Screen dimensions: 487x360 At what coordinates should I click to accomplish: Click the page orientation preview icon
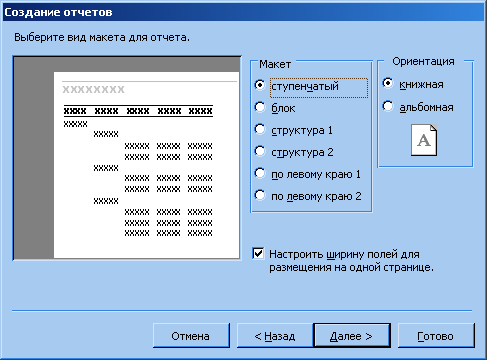pyautogui.click(x=424, y=140)
